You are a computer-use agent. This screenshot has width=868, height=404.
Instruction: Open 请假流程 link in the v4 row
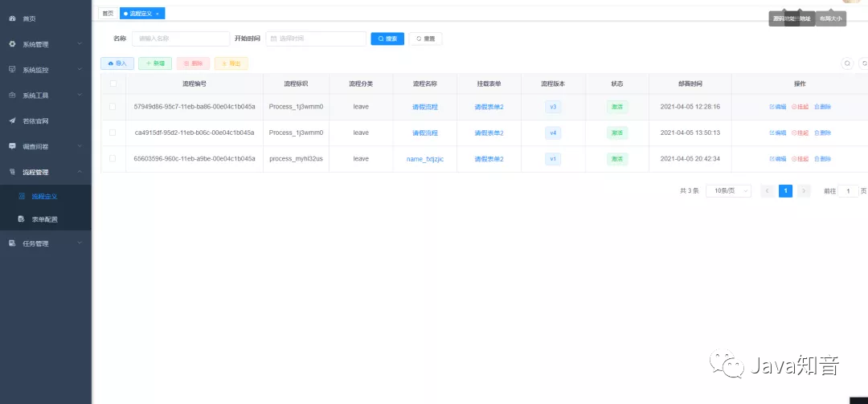coord(425,133)
